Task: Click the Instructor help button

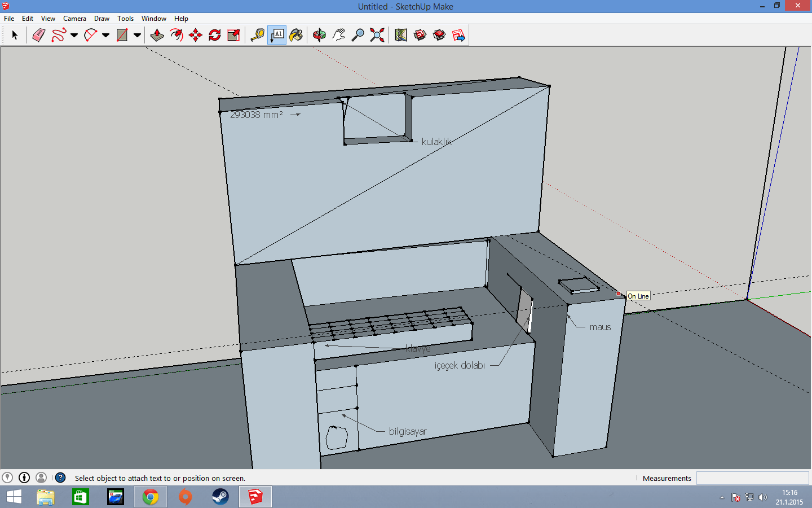Action: click(x=60, y=478)
